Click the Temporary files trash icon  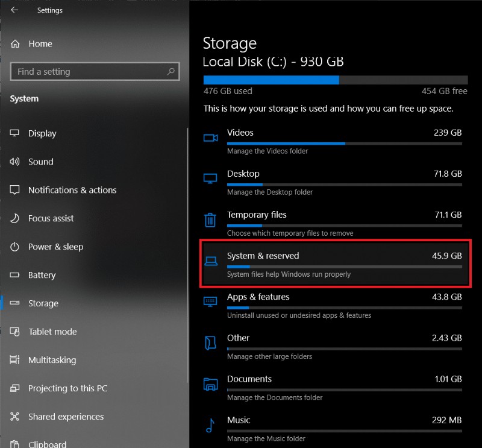[210, 220]
